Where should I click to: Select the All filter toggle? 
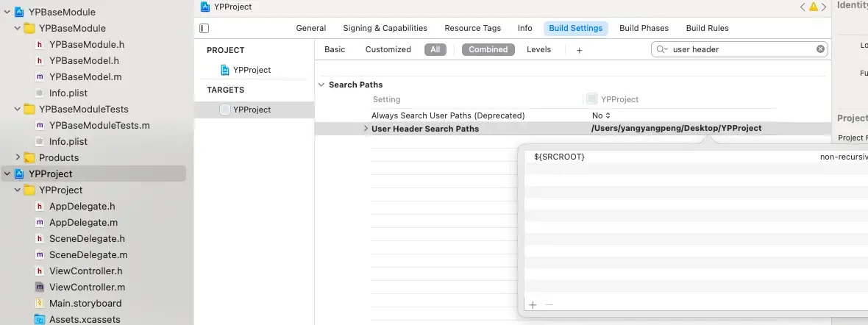(435, 49)
